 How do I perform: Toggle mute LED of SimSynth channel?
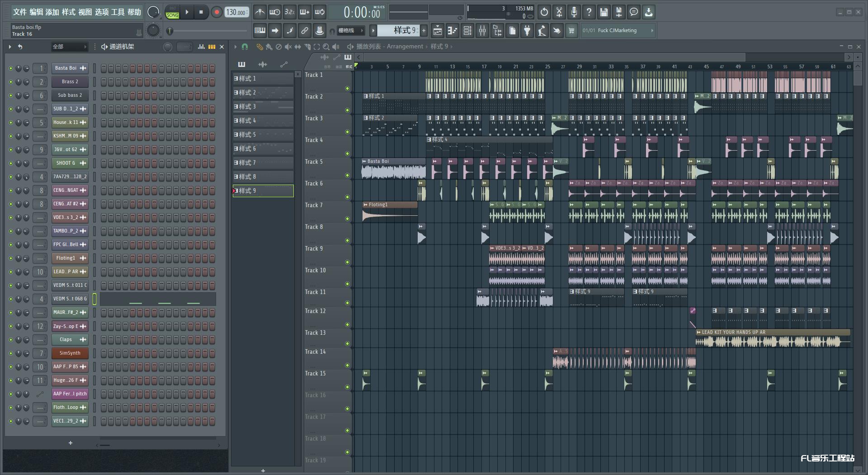tap(10, 353)
